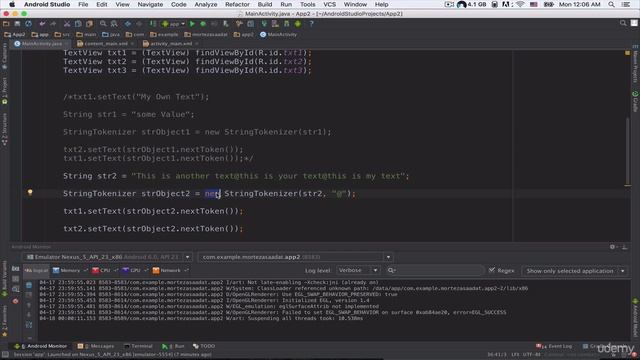Switch to activity_main.xml editor tab
The image size is (640, 360).
tap(171, 43)
